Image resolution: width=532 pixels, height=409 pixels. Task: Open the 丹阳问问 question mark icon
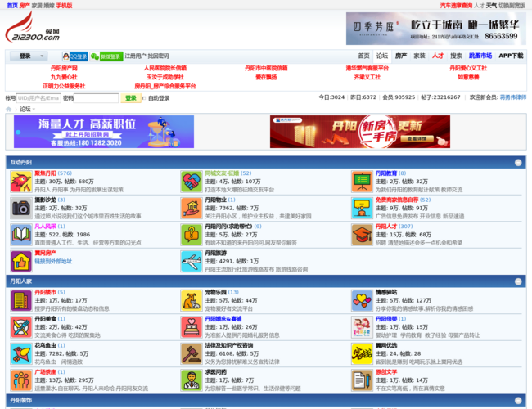(x=192, y=235)
